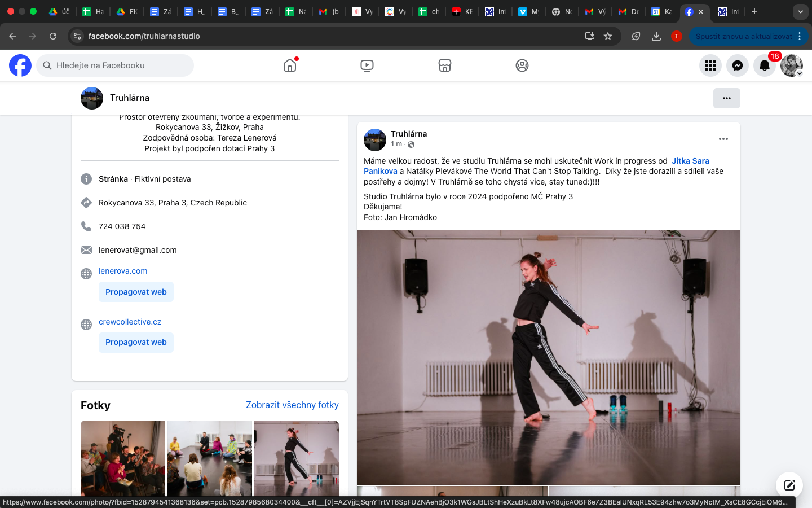The height and width of the screenshot is (508, 812).
Task: Click Zobrazit všechny fotky link
Action: (292, 405)
